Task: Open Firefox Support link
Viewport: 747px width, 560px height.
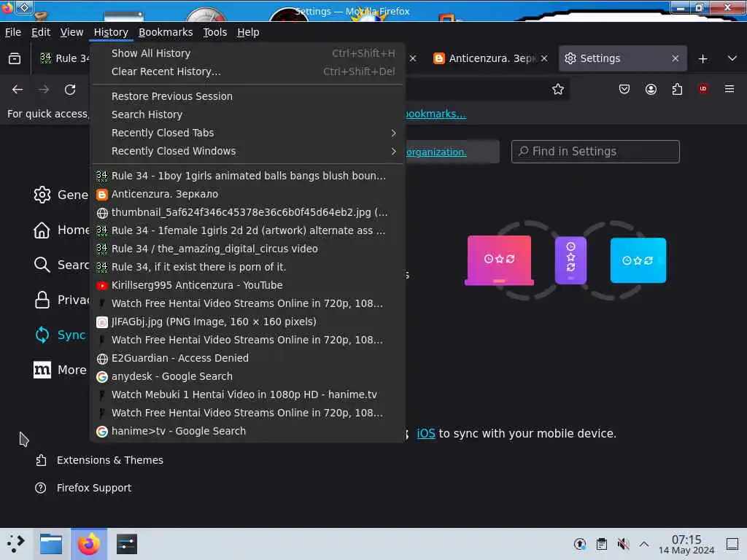Action: coord(83,488)
